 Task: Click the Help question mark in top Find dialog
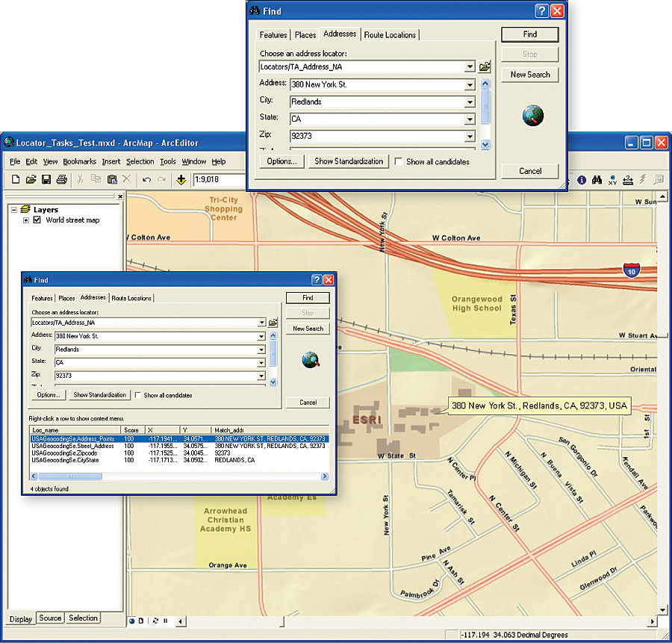pos(542,10)
